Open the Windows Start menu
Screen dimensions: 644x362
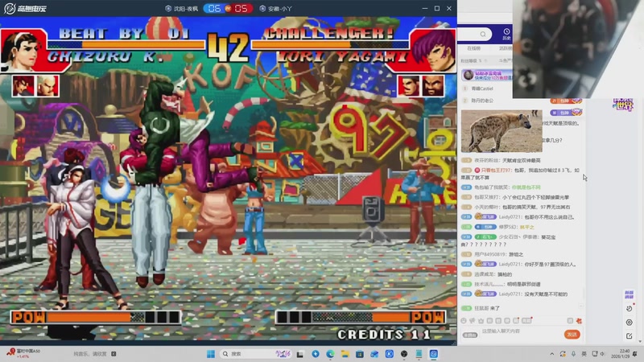point(211,354)
